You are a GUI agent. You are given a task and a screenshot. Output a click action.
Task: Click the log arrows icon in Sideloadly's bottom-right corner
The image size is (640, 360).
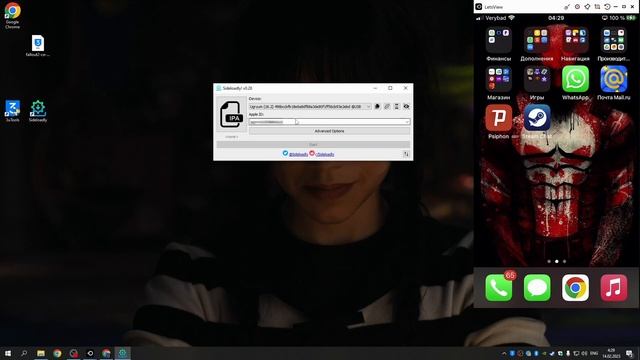406,154
